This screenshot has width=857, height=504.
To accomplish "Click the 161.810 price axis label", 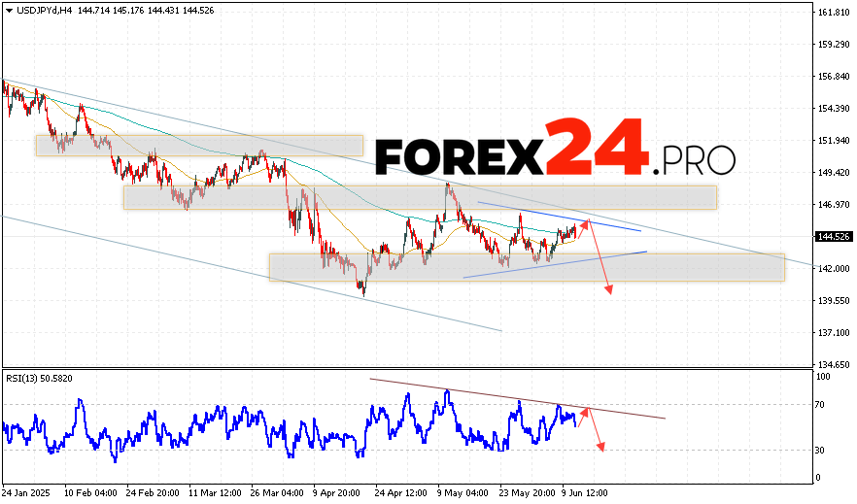I will pos(833,13).
